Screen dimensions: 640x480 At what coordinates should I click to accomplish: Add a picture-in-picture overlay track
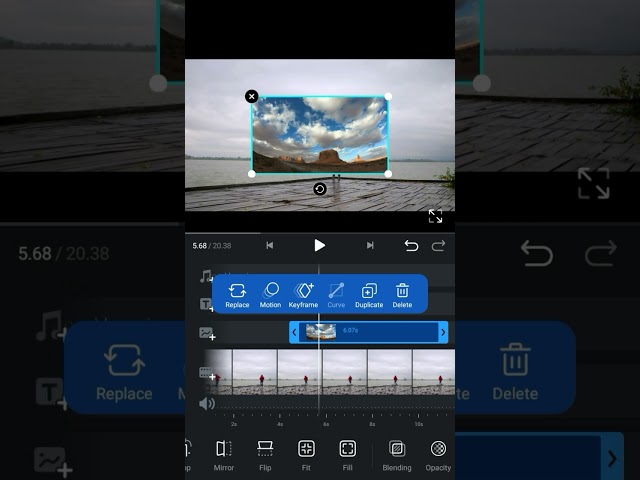tap(207, 333)
